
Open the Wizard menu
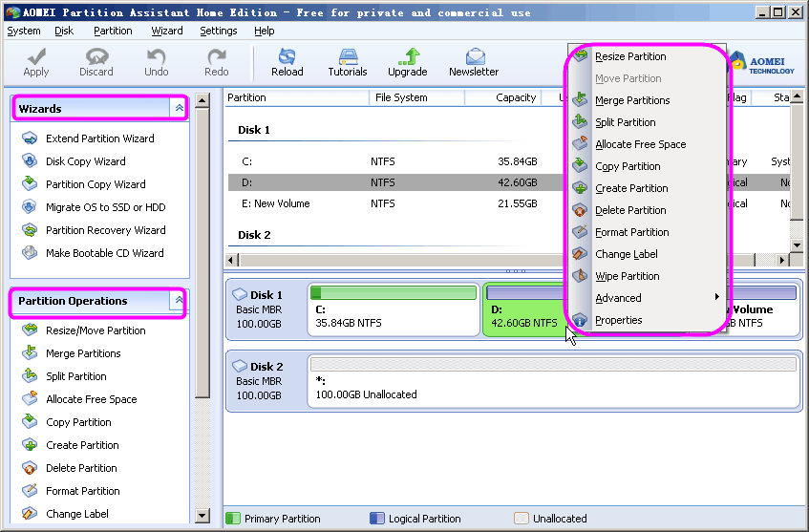tap(167, 31)
